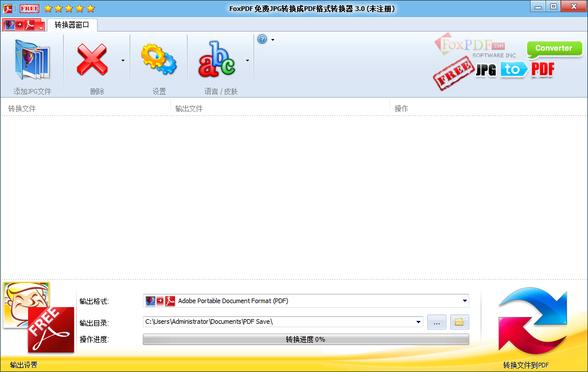
Task: Click the 输出设置 label
Action: 24,365
